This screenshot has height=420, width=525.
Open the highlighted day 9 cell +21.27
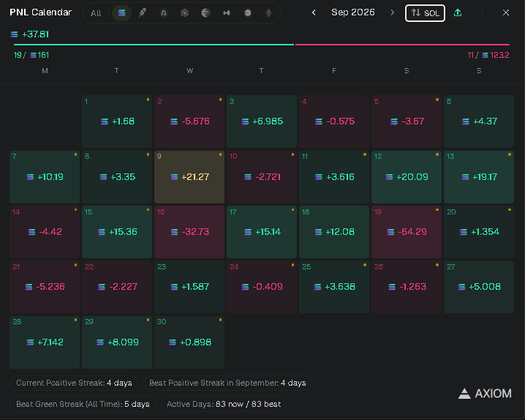tap(189, 177)
